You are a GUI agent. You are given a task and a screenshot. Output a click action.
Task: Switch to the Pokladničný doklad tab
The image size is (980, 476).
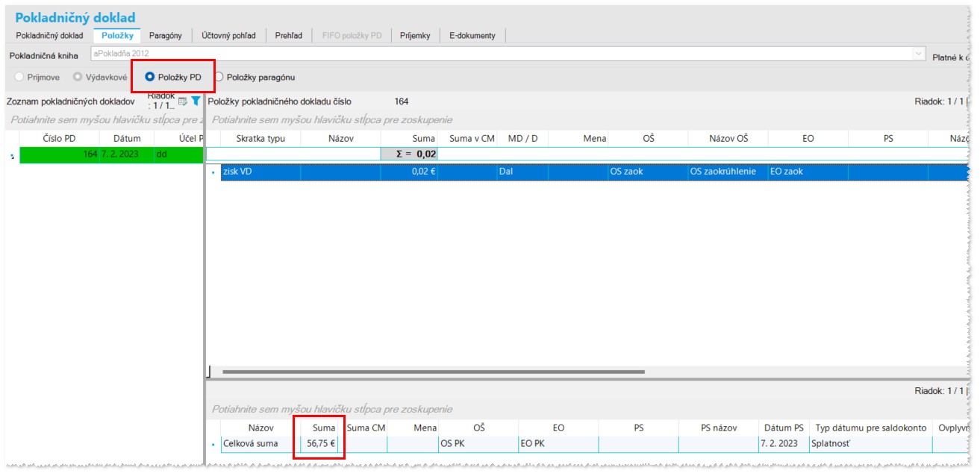49,35
